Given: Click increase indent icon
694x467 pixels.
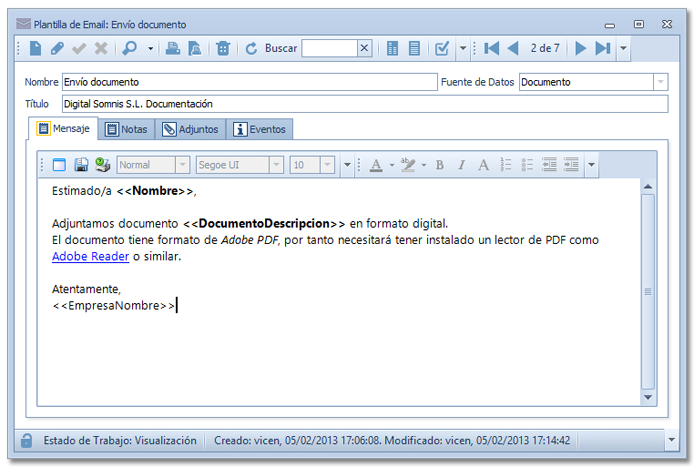Looking at the screenshot, I should pos(571,165).
